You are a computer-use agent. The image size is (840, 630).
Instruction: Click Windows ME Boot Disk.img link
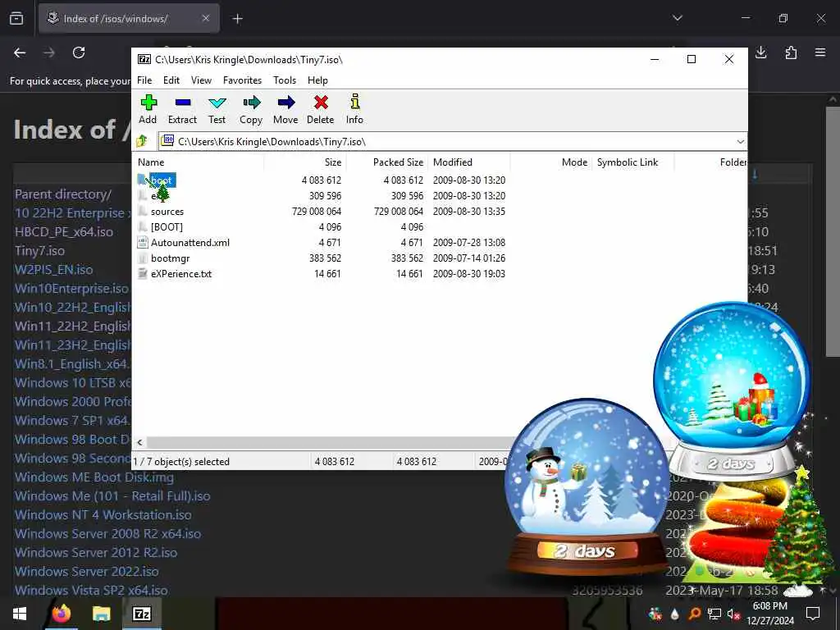(x=94, y=477)
